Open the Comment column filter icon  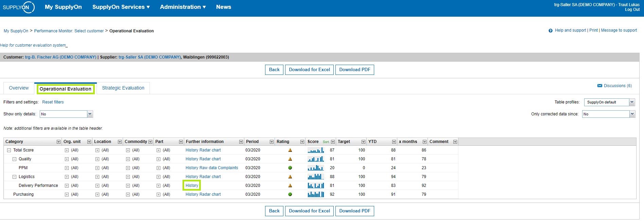(455, 142)
